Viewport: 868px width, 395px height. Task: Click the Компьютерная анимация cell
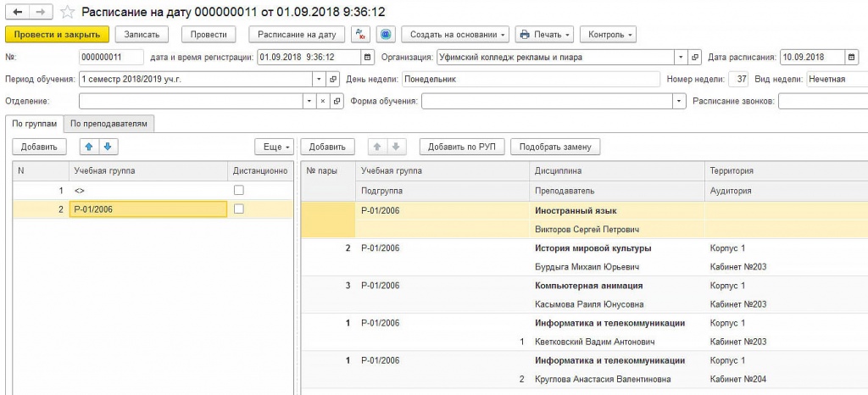tap(617, 286)
